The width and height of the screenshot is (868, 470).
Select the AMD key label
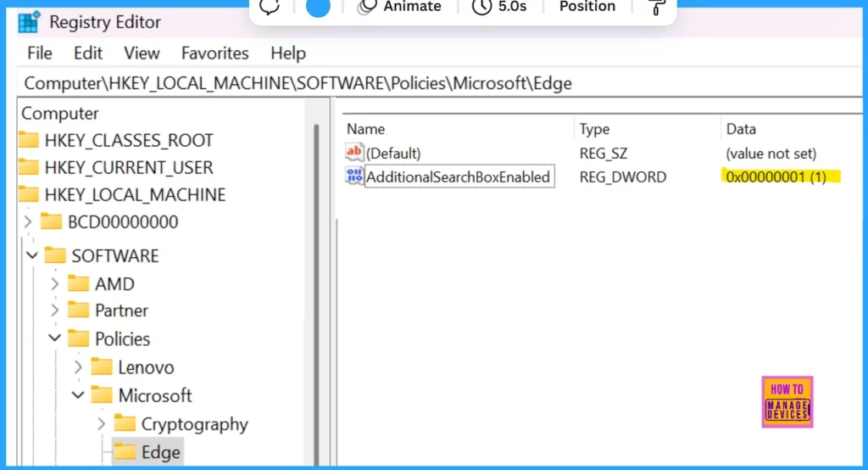(x=114, y=283)
